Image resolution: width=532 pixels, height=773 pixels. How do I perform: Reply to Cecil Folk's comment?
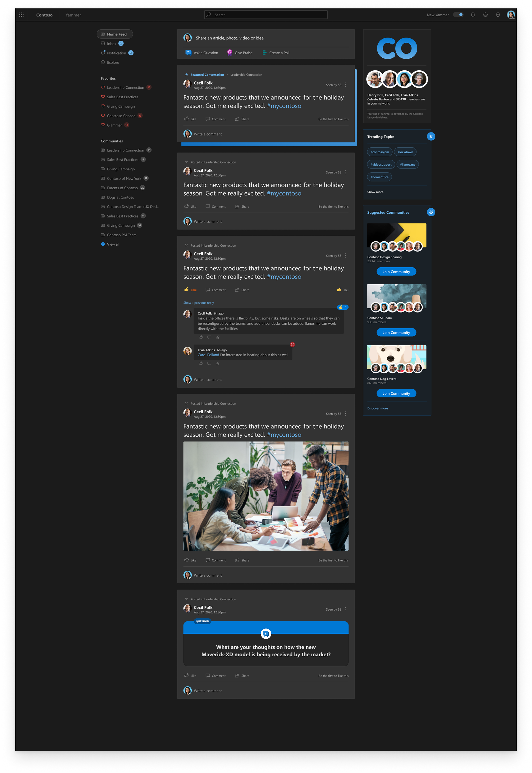point(209,337)
